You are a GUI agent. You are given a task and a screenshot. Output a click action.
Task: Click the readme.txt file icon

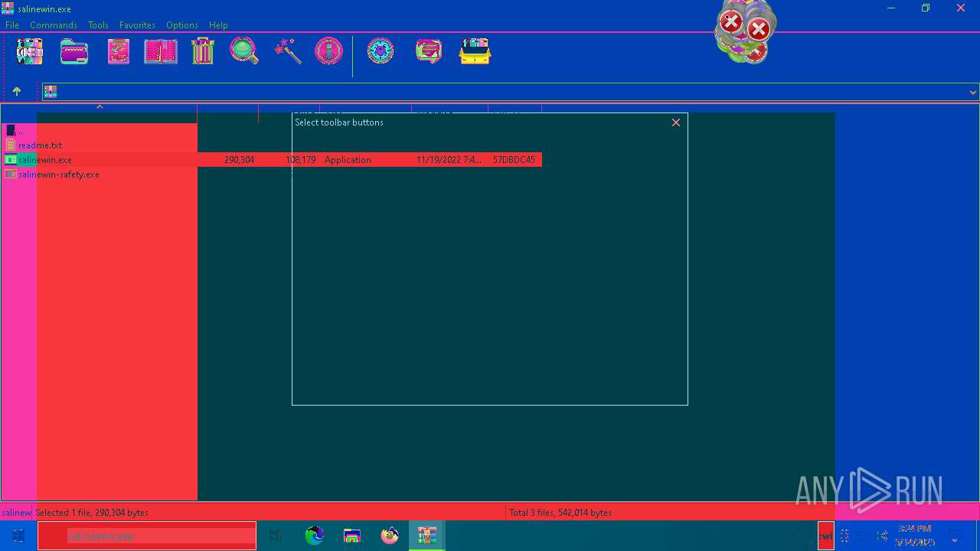coord(11,145)
